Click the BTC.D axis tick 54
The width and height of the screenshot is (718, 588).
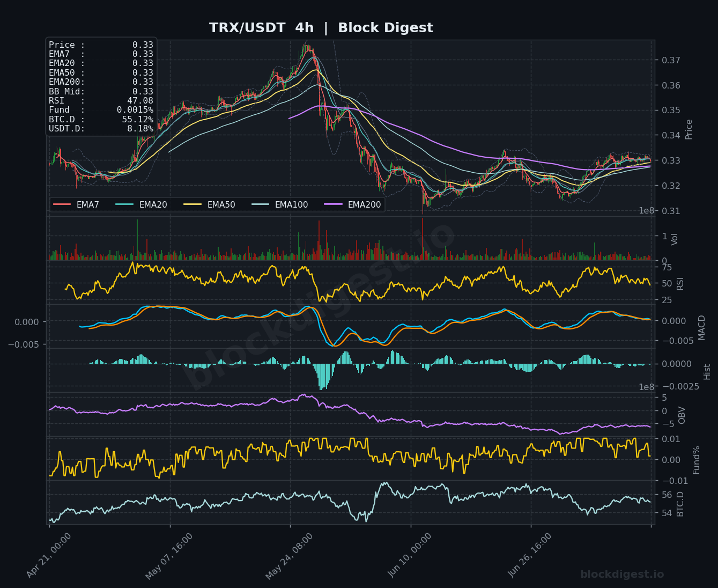click(x=667, y=513)
